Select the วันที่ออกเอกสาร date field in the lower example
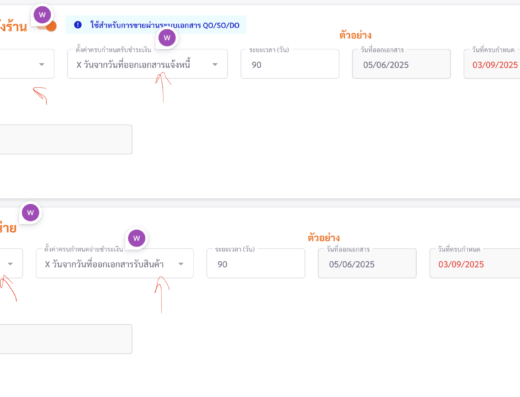This screenshot has width=520, height=397. [x=367, y=263]
